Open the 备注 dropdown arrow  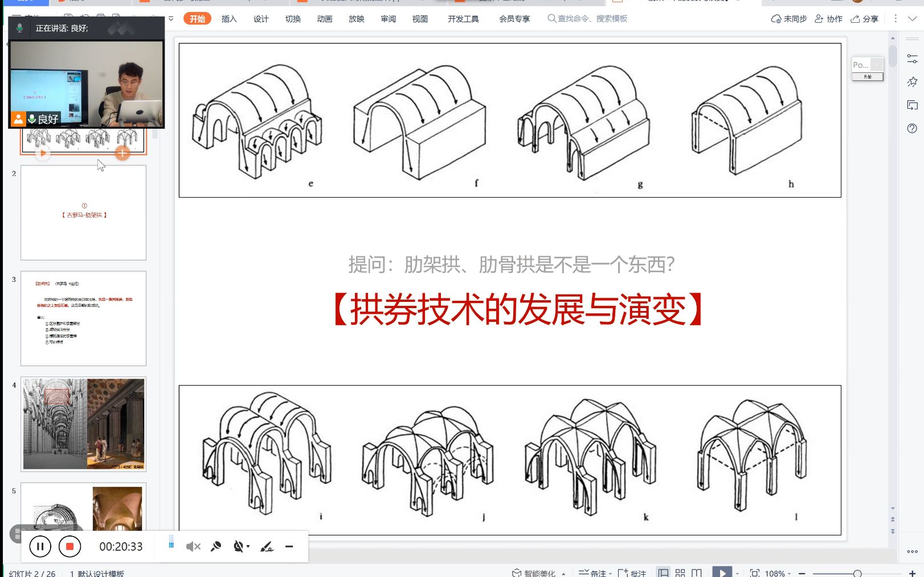[610, 574]
